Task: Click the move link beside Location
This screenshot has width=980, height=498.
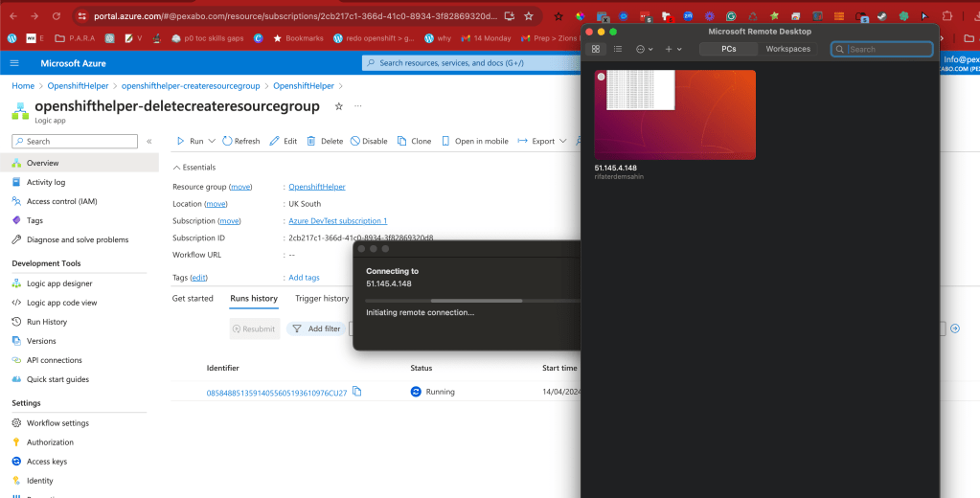Action: point(216,204)
